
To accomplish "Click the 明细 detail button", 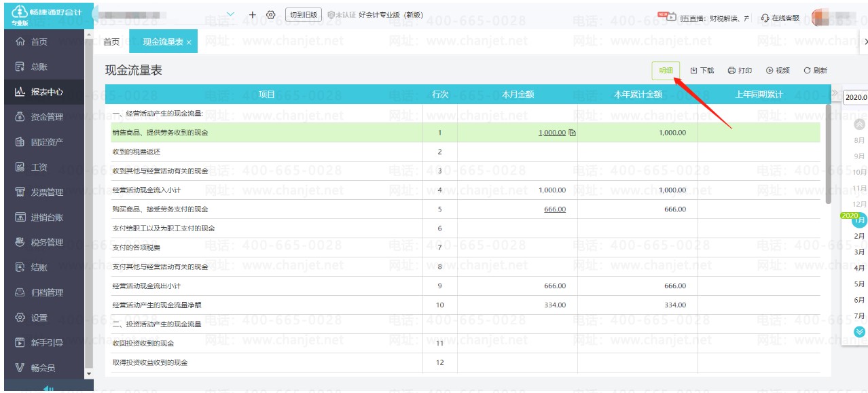I will coord(666,70).
